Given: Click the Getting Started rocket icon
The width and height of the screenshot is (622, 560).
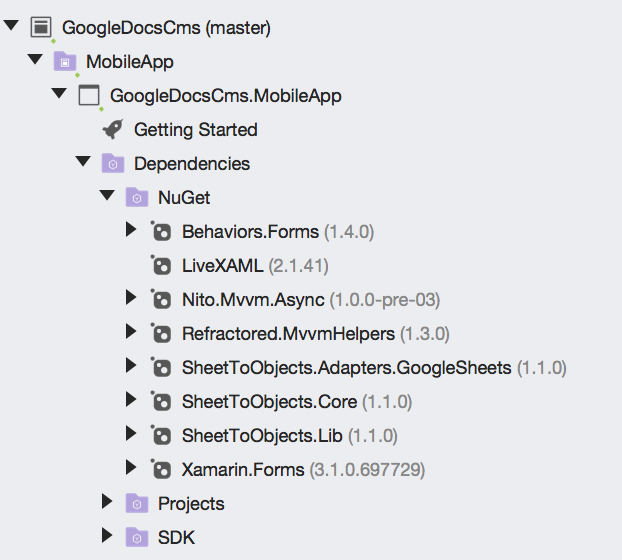Looking at the screenshot, I should 113,129.
